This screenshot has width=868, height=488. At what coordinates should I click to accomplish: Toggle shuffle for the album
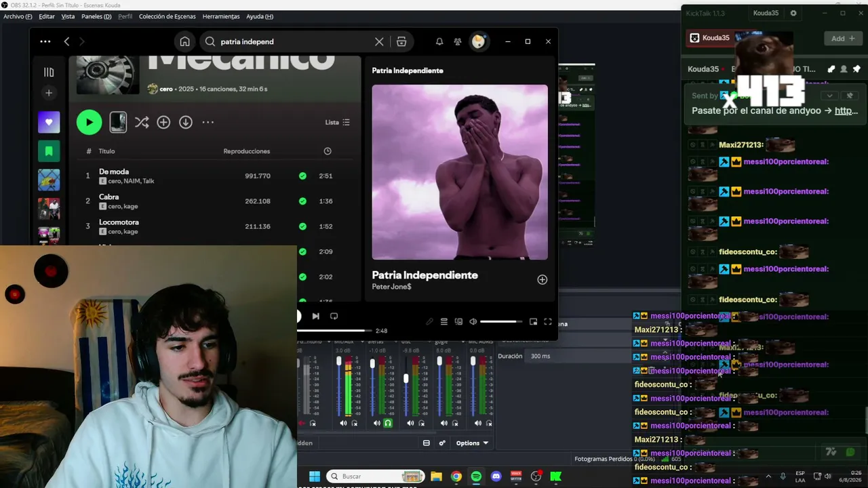coord(141,122)
